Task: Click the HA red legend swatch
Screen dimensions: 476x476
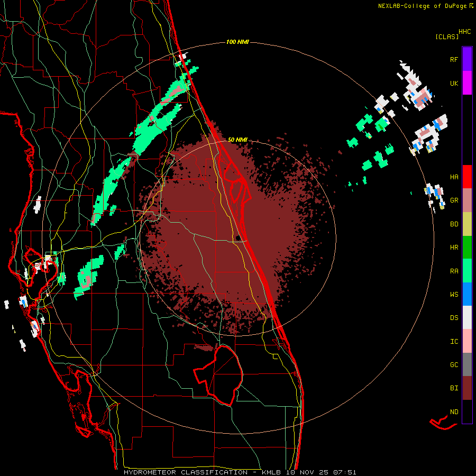Action: 467,177
